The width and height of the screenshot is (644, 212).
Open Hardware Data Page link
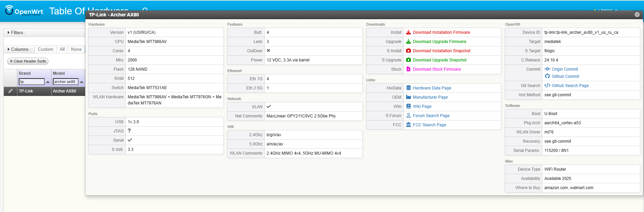click(432, 88)
